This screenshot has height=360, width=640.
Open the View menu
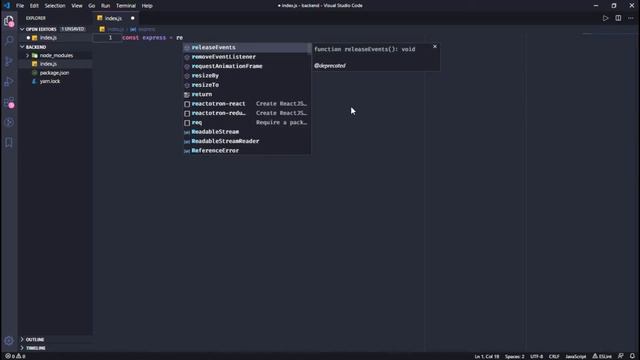tap(77, 6)
